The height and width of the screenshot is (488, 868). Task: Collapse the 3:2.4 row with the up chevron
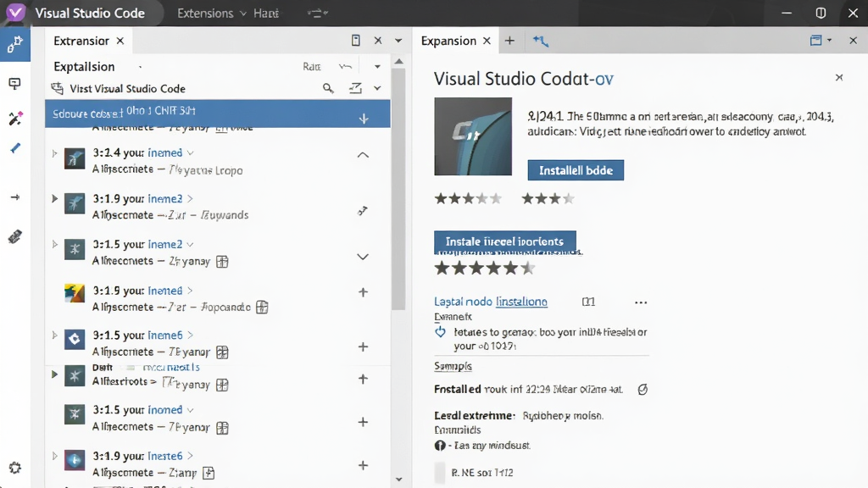[363, 155]
